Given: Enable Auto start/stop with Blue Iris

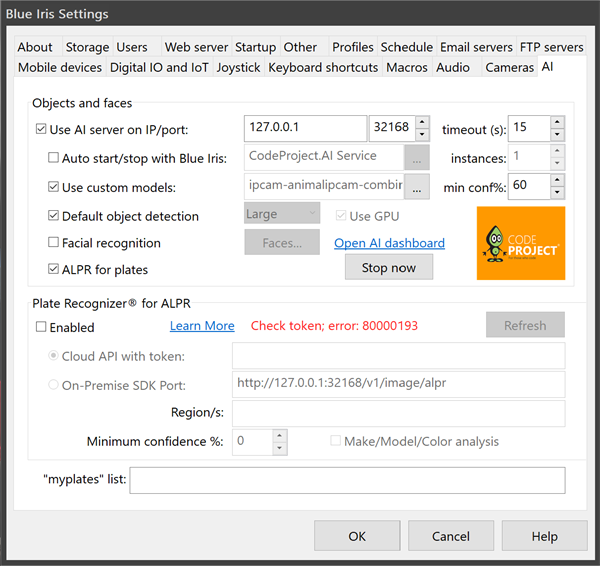Looking at the screenshot, I should tap(53, 158).
